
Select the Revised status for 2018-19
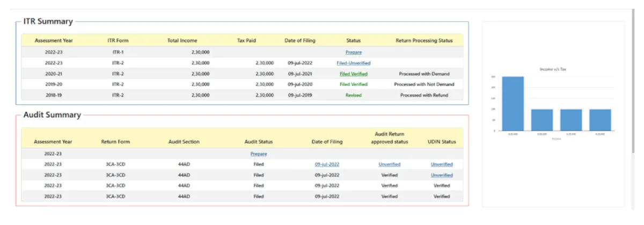coord(353,95)
